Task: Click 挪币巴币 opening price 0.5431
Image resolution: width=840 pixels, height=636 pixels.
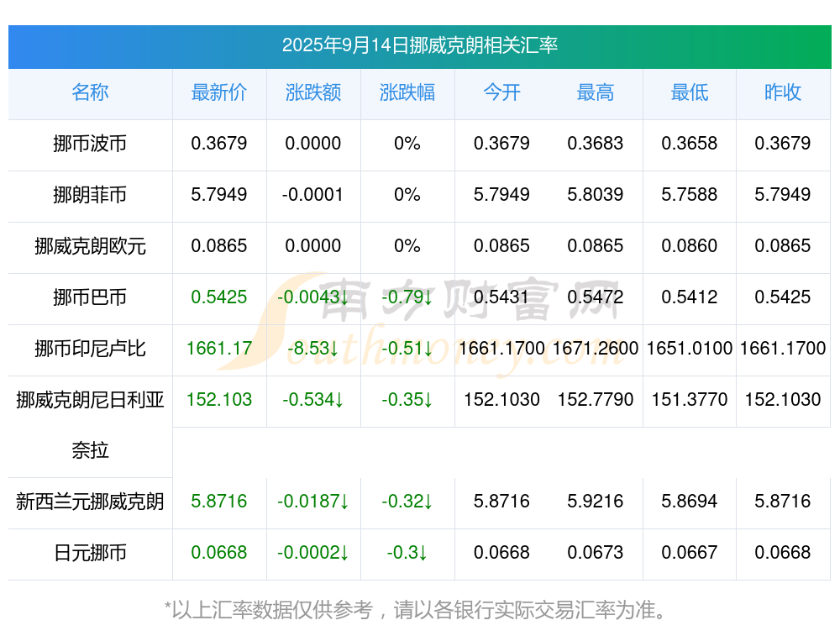Action: (x=501, y=297)
